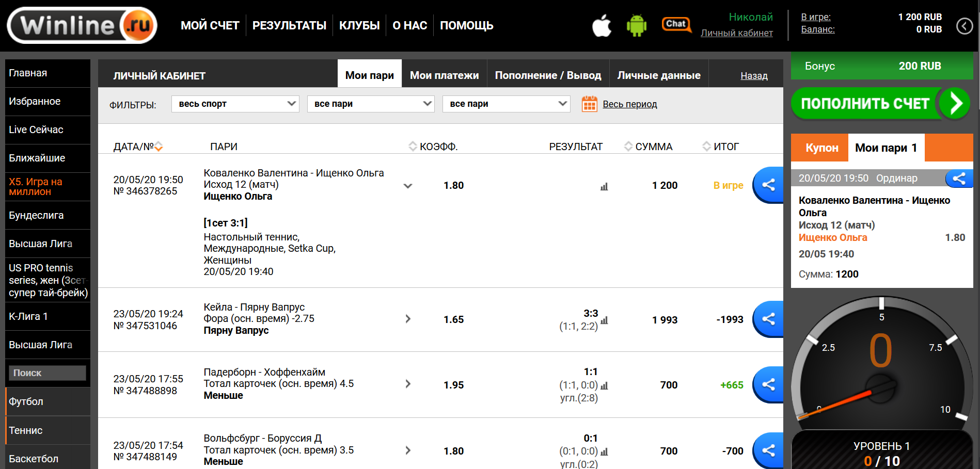Switch to the Мои платежи tab
The height and width of the screenshot is (469, 980).
(444, 75)
